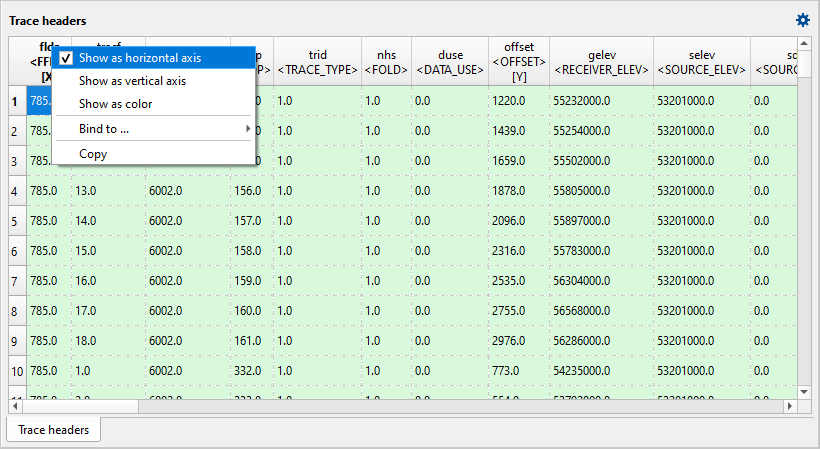Click offset cell with value 1878.0
This screenshot has width=820, height=449.
pyautogui.click(x=509, y=191)
